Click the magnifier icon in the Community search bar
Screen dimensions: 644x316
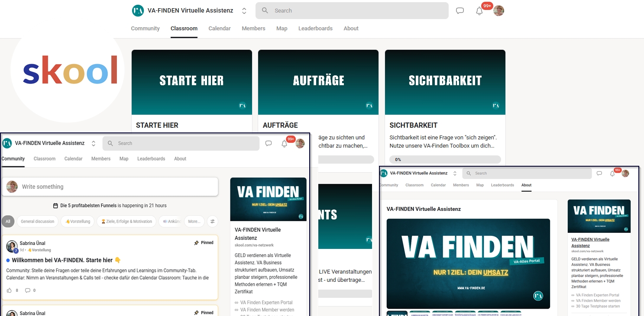pyautogui.click(x=110, y=143)
